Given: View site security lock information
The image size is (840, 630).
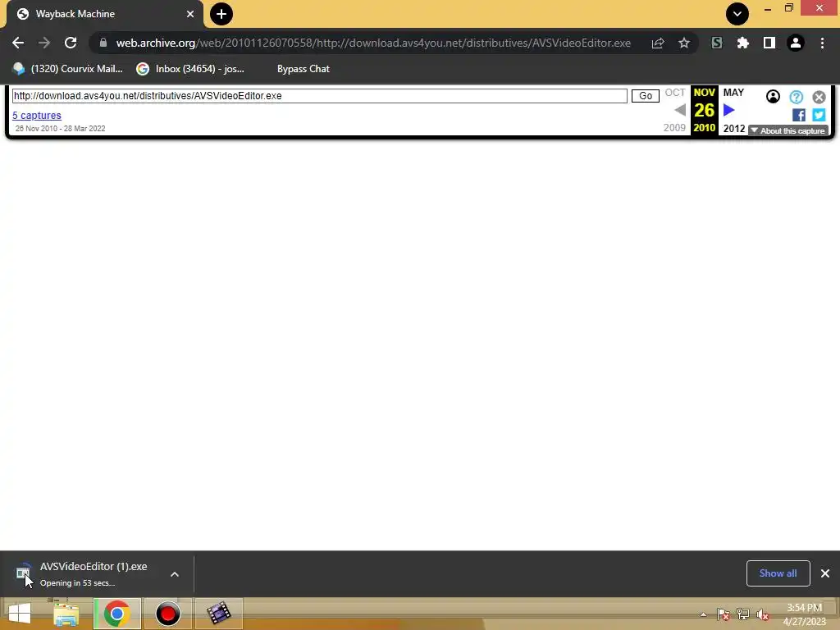Looking at the screenshot, I should [x=103, y=43].
